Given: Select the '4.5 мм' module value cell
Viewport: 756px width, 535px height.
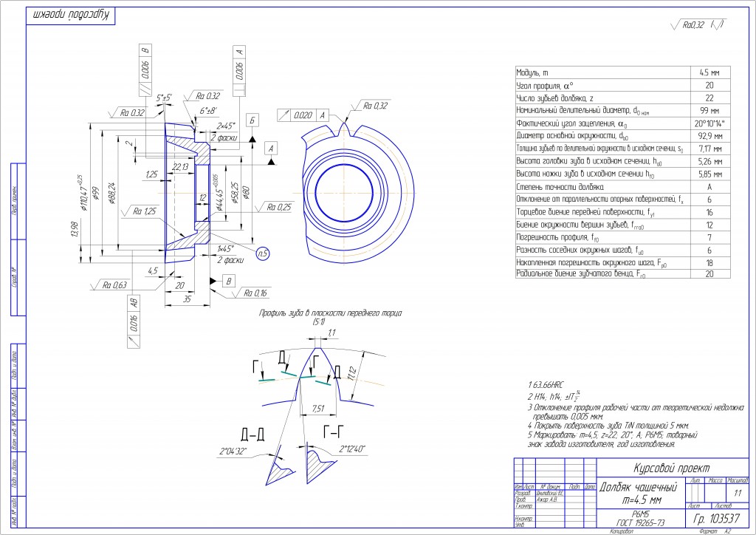Looking at the screenshot, I should click(709, 73).
